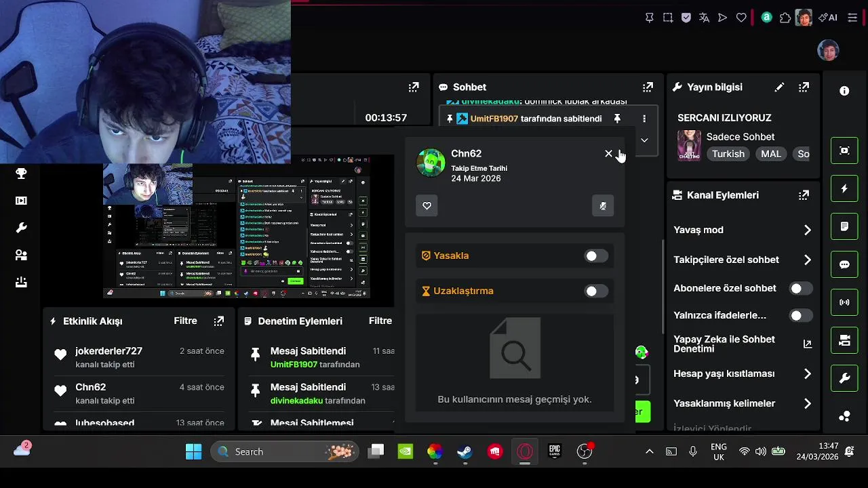The image size is (868, 488).
Task: Click the lightning bolt icon in right sidebar
Action: (x=844, y=188)
